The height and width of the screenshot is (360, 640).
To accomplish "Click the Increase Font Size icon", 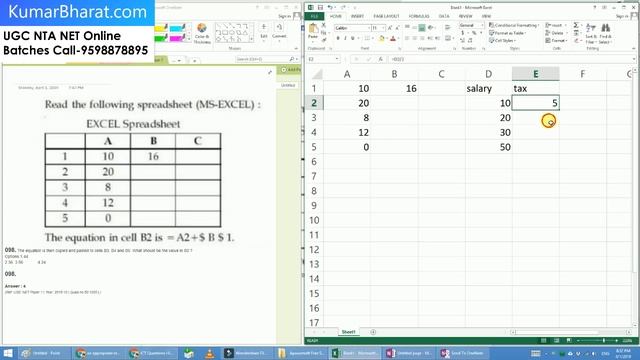I will coord(390,28).
